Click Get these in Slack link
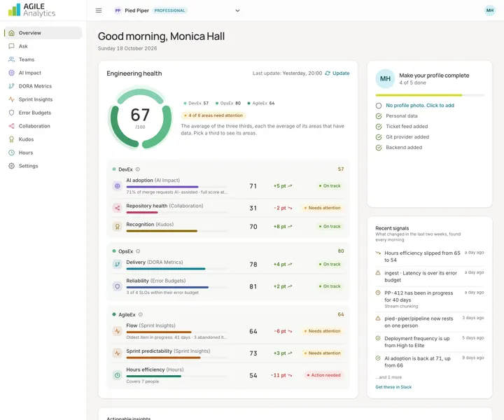 coord(393,387)
